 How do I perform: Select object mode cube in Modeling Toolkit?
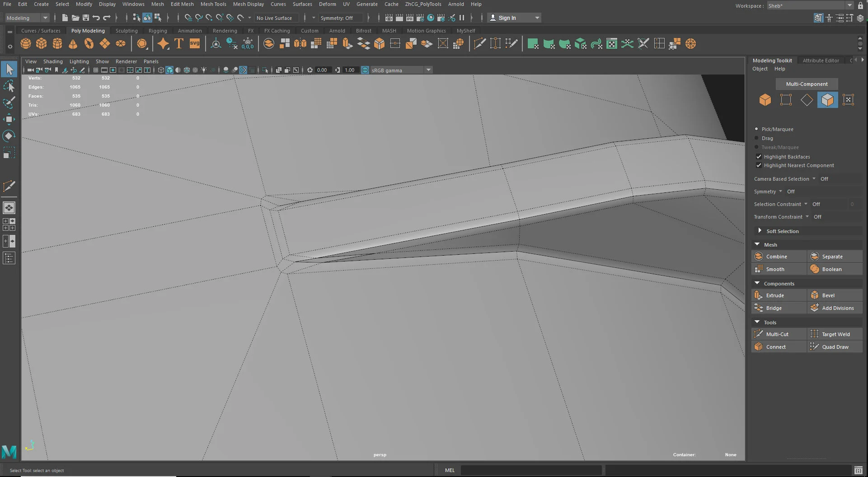pyautogui.click(x=765, y=100)
